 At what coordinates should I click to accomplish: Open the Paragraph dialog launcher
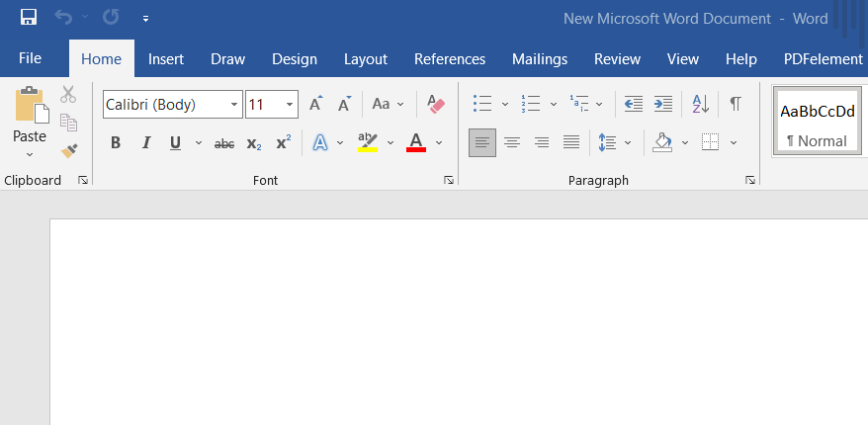pyautogui.click(x=750, y=181)
